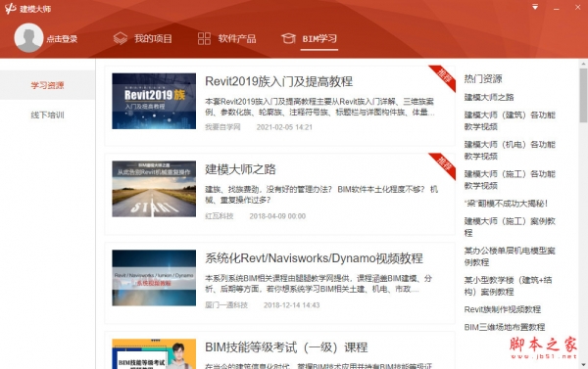Click the 我的项目 layers icon

(x=121, y=38)
